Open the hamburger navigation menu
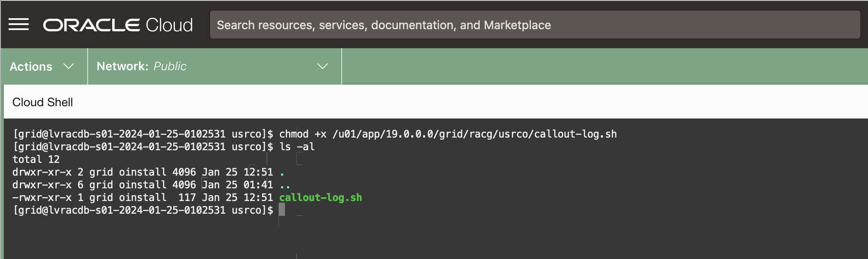The width and height of the screenshot is (868, 259). pyautogui.click(x=19, y=25)
